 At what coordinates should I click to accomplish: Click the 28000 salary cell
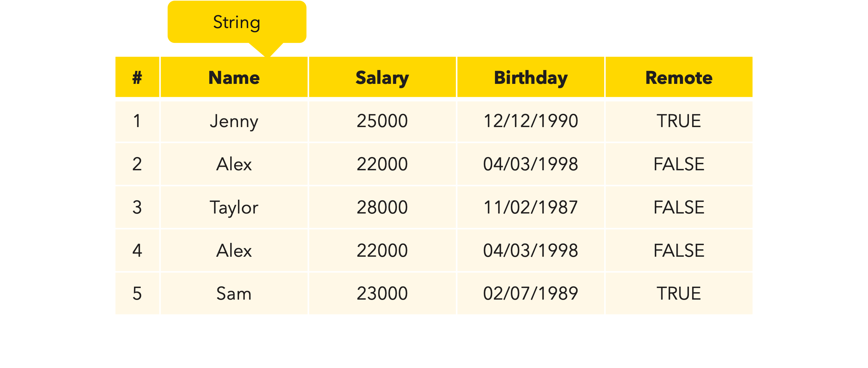coord(382,207)
